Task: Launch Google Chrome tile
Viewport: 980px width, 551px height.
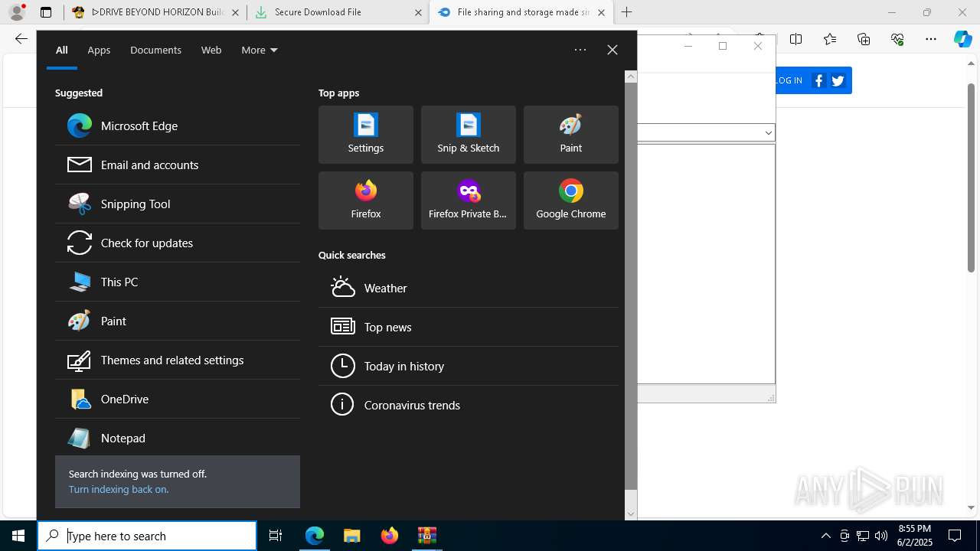Action: 571,201
